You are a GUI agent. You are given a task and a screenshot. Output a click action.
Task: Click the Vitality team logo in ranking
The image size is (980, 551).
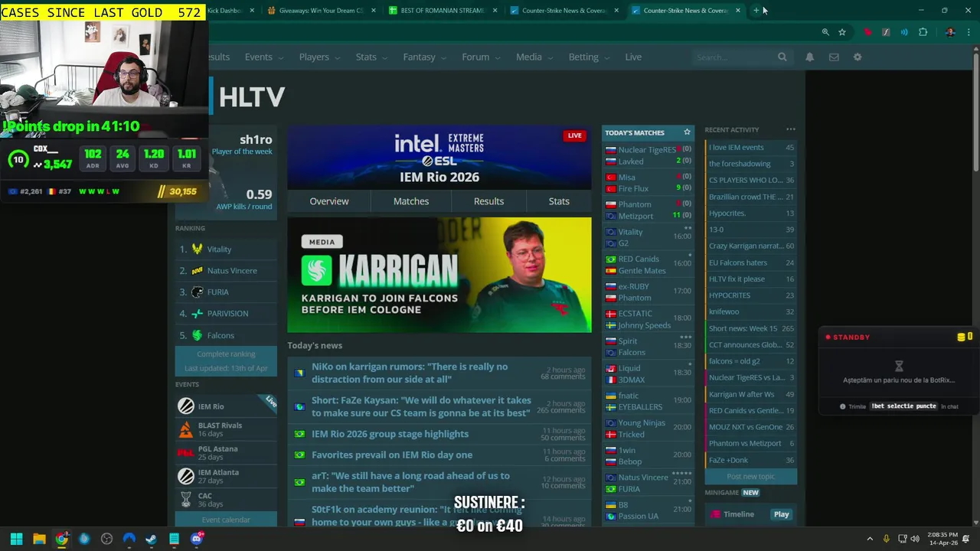pyautogui.click(x=197, y=249)
